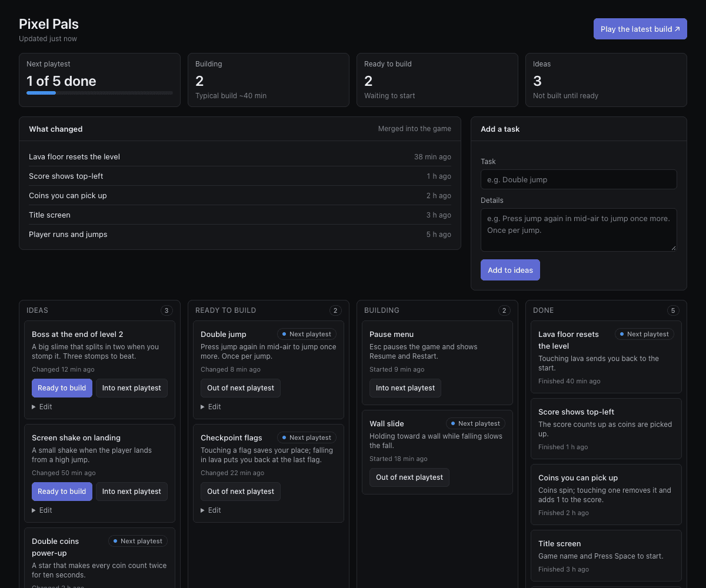Image resolution: width=706 pixels, height=588 pixels.
Task: Click the Building stat card
Action: 268,80
